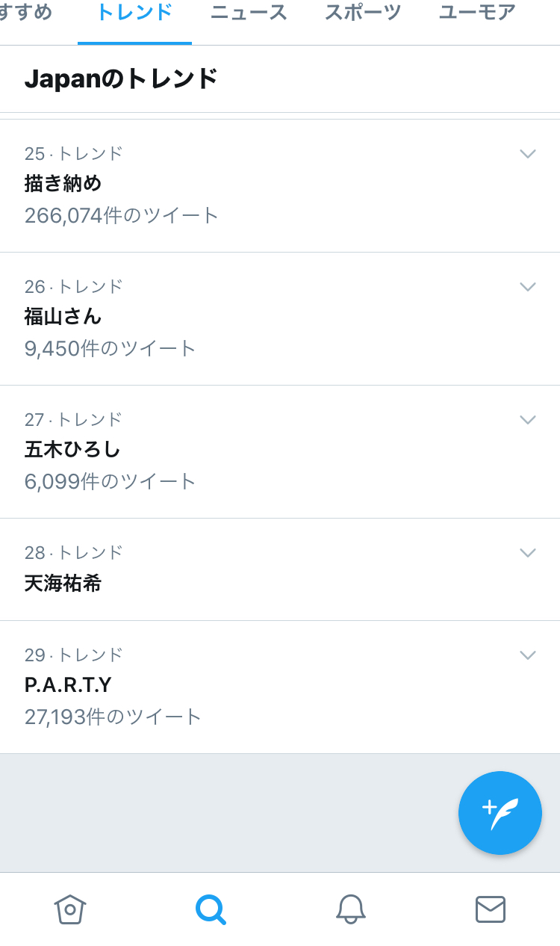Screen dimensions: 560x946
Task: Open chevron menu for 天海祐希 trend
Action: pos(528,553)
